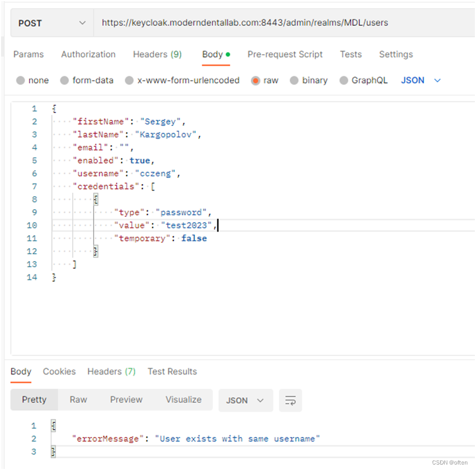Select the raw body radio button
This screenshot has width=476, height=470.
coord(255,81)
